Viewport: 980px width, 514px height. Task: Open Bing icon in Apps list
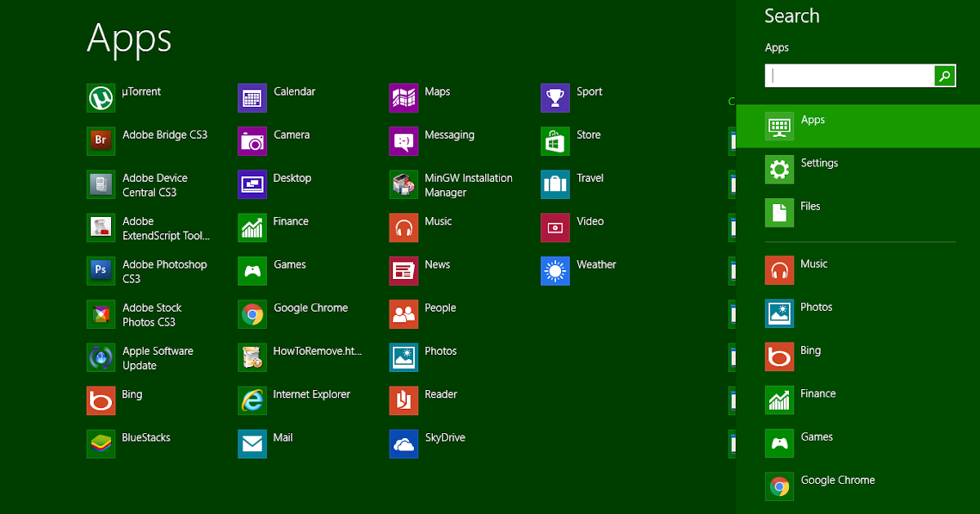coord(100,401)
